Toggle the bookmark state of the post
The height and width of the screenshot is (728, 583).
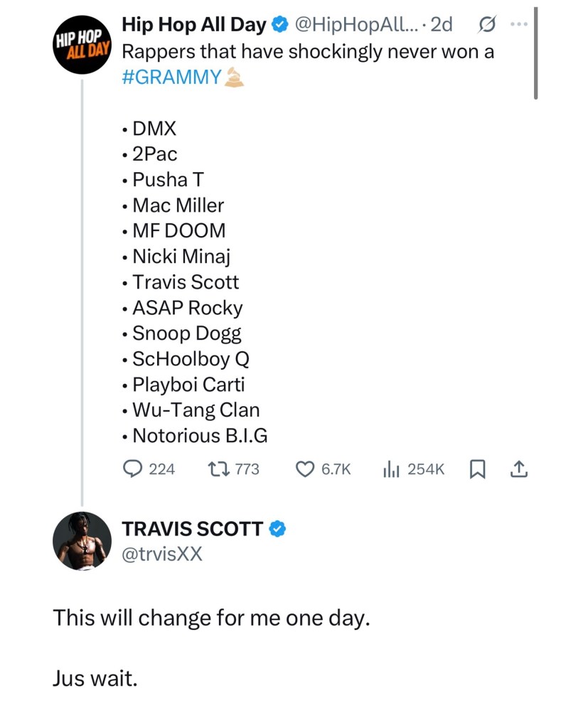[x=478, y=469]
